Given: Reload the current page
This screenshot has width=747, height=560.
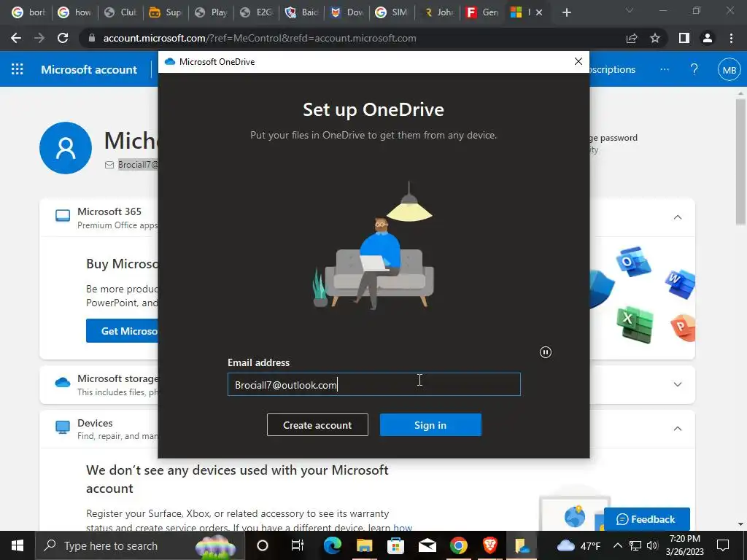Looking at the screenshot, I should pos(63,38).
